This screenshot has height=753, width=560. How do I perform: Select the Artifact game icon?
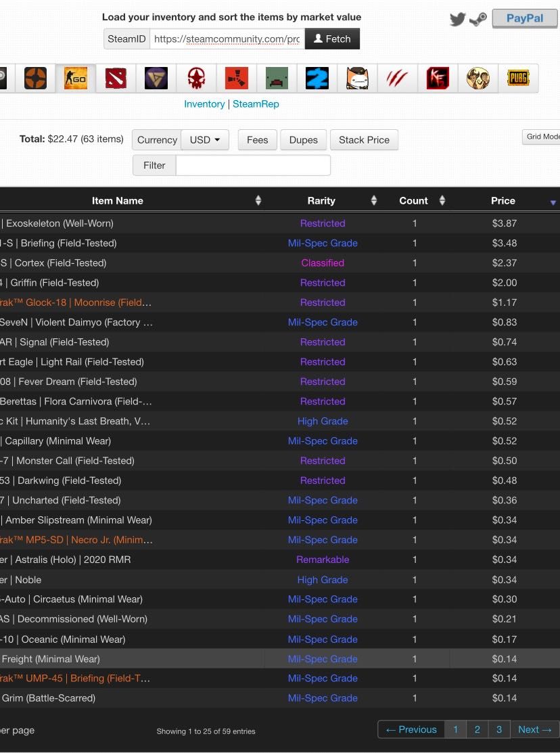[x=156, y=78]
